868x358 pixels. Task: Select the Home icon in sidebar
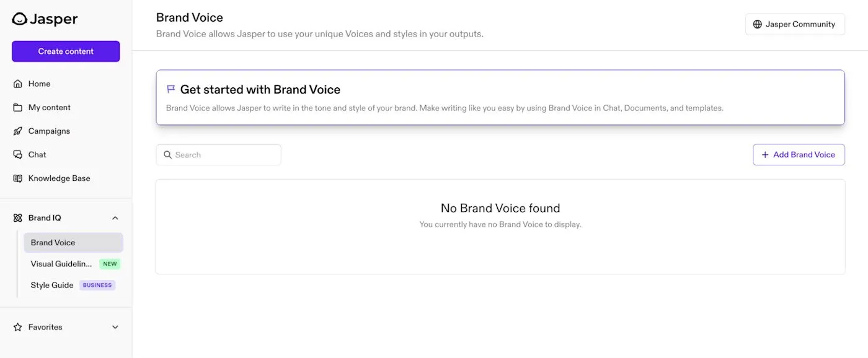coord(18,83)
